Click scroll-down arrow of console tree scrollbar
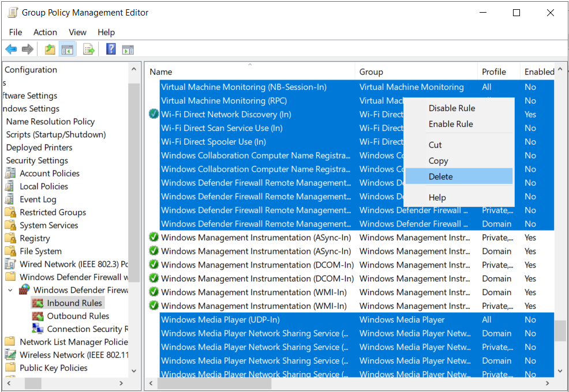This screenshot has width=569, height=392. pyautogui.click(x=133, y=371)
